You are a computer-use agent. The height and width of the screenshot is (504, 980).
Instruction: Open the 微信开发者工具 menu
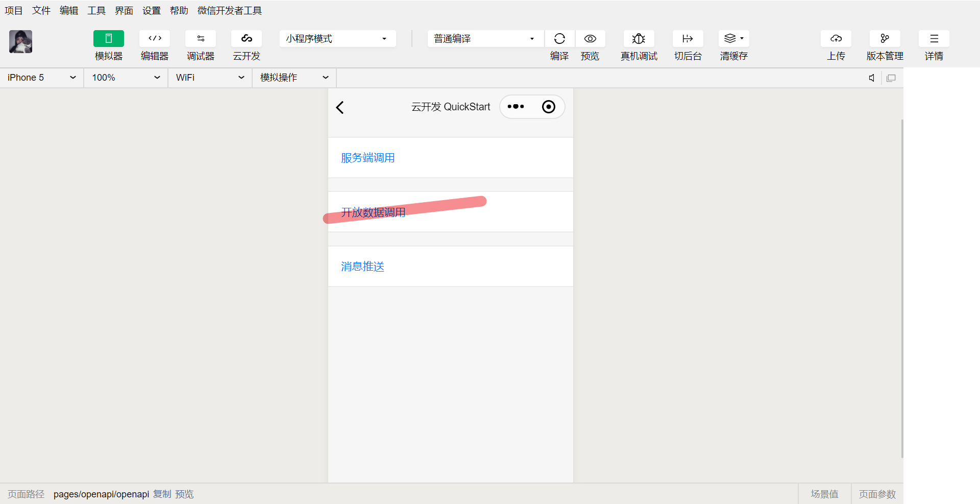coord(230,11)
